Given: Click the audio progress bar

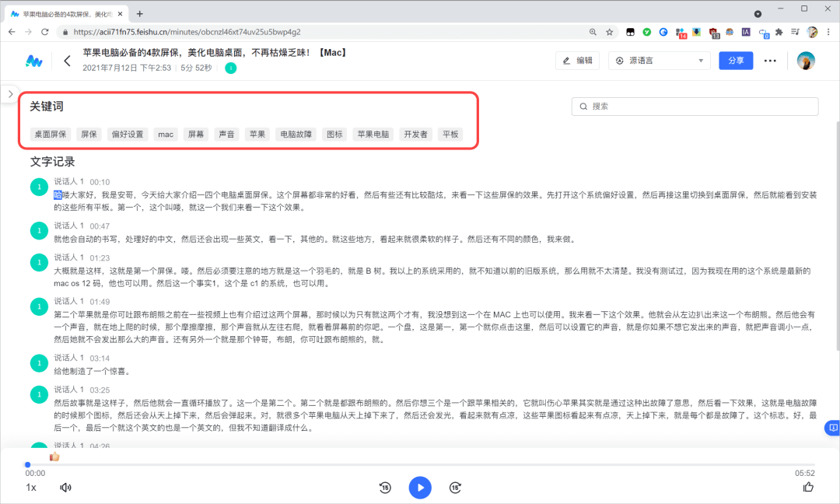Looking at the screenshot, I should tap(420, 464).
